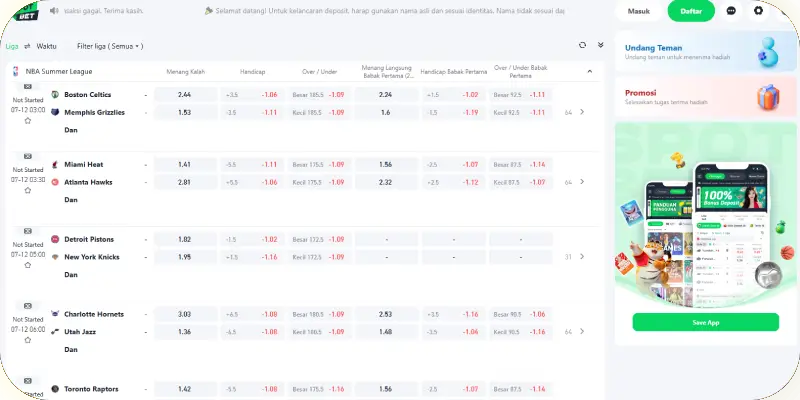Toggle sorting by Liga
This screenshot has height=400, width=800.
12,46
